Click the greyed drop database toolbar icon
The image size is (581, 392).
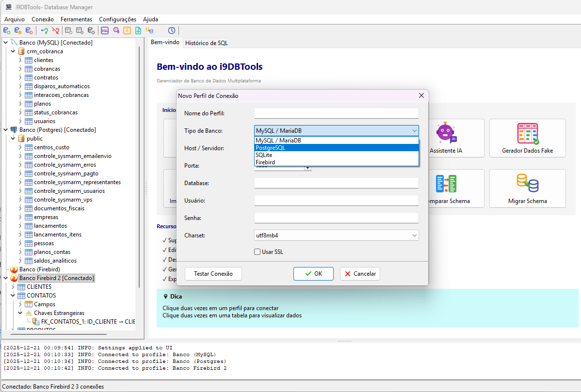91,31
